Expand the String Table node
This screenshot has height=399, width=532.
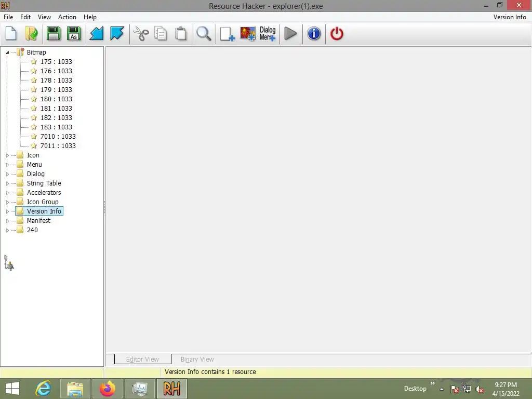pyautogui.click(x=7, y=183)
